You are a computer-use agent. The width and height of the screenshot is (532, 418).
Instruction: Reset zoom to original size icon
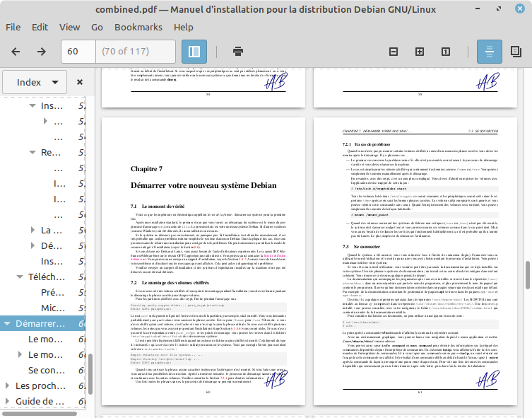click(446, 52)
